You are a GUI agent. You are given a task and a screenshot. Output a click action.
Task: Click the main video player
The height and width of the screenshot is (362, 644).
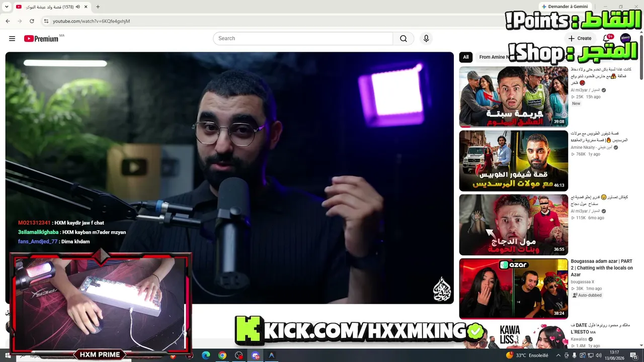point(229,178)
